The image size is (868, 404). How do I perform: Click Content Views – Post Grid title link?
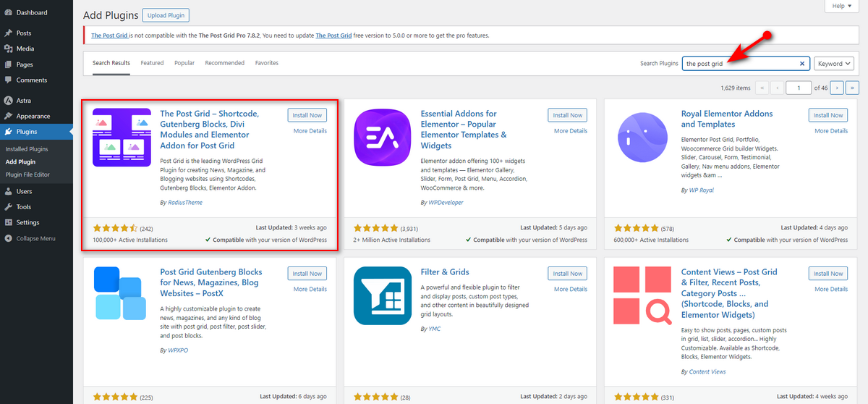[729, 293]
